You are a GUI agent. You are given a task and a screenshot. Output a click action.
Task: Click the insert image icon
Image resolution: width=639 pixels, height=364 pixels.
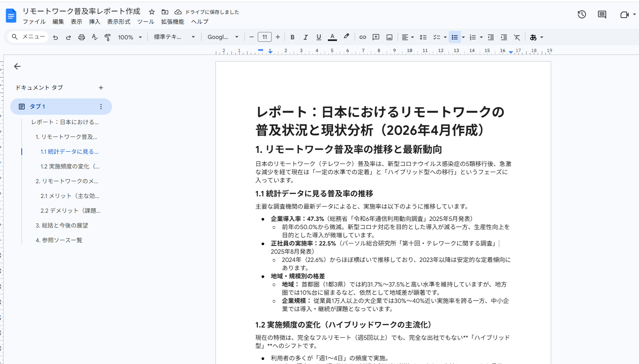(389, 37)
